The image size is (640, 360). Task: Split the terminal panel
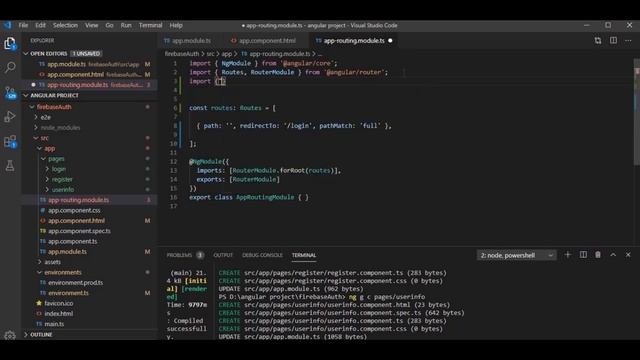[x=583, y=255]
